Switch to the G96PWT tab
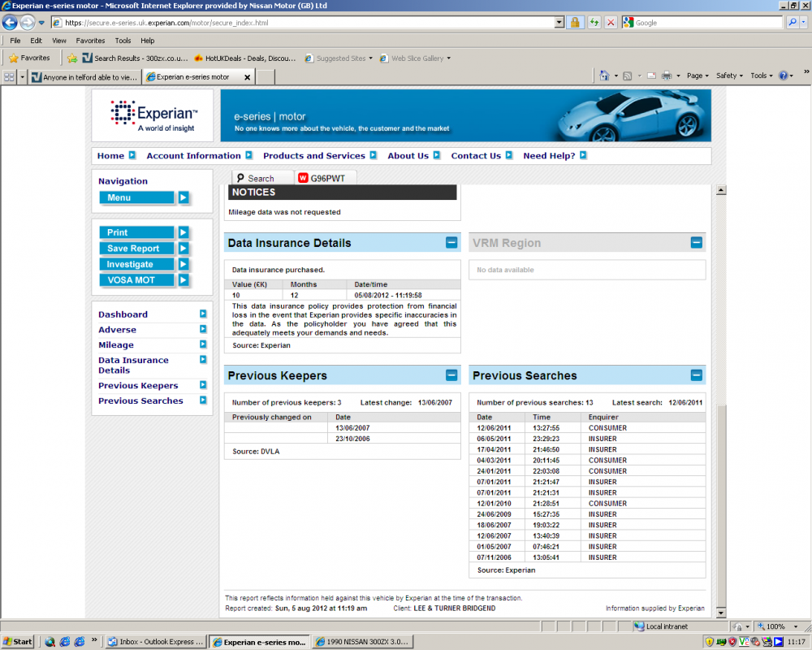Screen dimensions: 812x650 pos(325,178)
